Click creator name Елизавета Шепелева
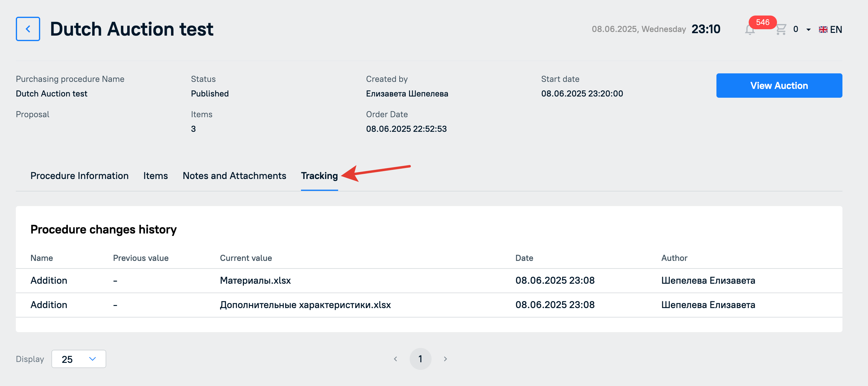This screenshot has width=868, height=386. point(407,93)
